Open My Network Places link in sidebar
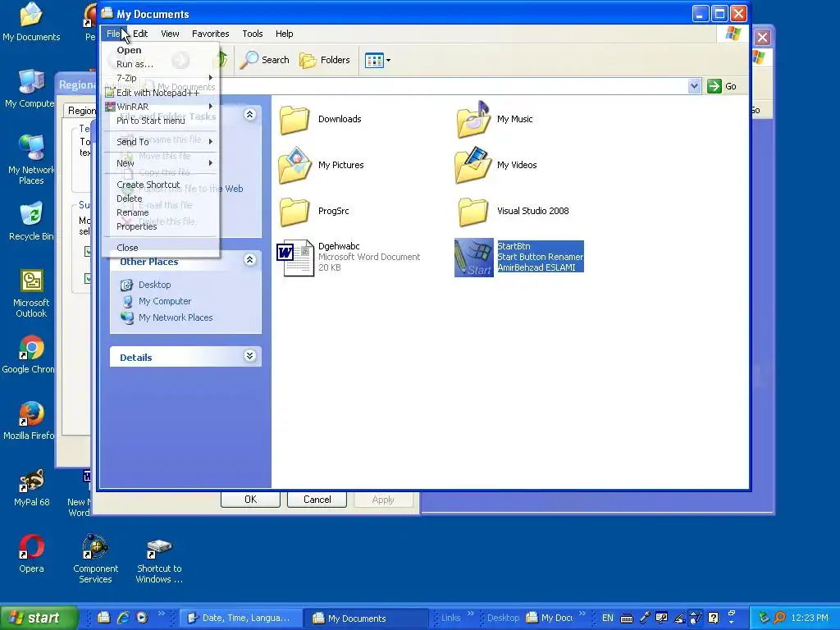Image resolution: width=840 pixels, height=630 pixels. [x=176, y=317]
